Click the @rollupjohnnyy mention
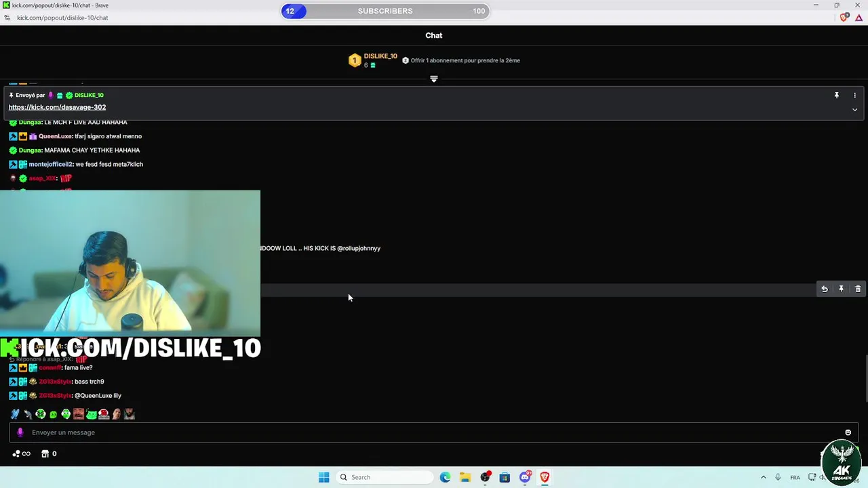Image resolution: width=868 pixels, height=488 pixels. click(359, 248)
